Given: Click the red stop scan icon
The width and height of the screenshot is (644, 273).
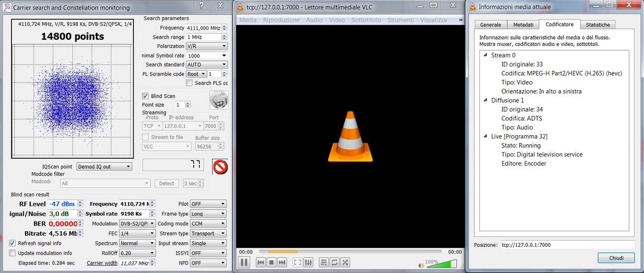Looking at the screenshot, I should (220, 166).
